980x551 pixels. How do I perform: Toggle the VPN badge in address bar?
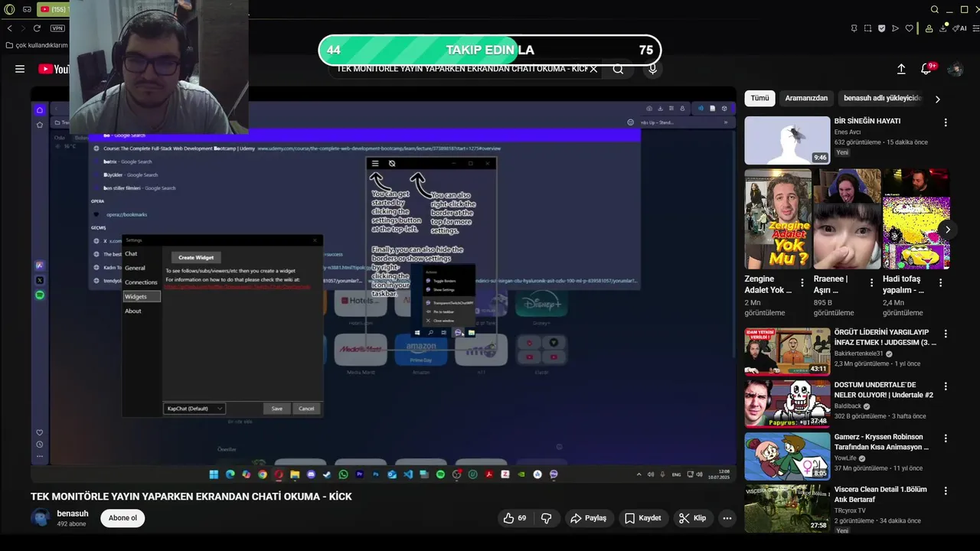click(57, 28)
